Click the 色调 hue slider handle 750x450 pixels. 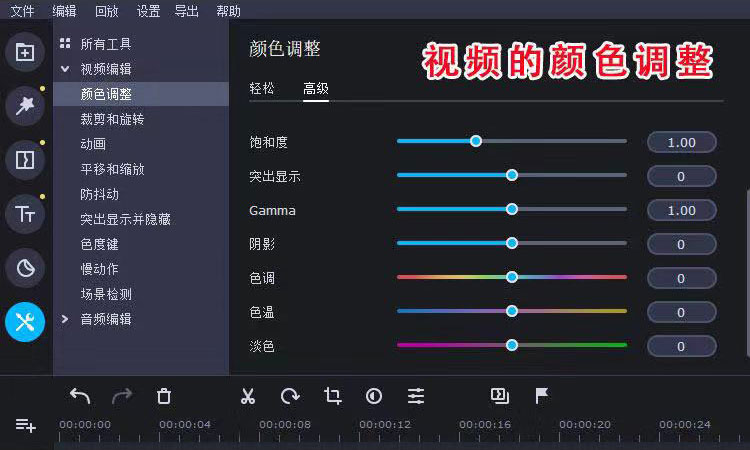pos(512,277)
